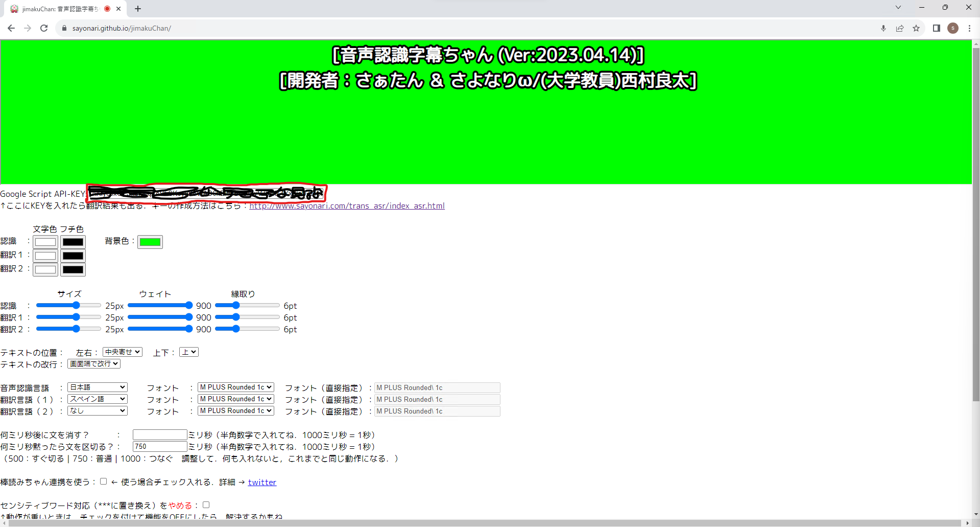Enable the 棒読みちゃん連携 checkbox
Viewport: 980px width, 527px height.
[x=104, y=481]
